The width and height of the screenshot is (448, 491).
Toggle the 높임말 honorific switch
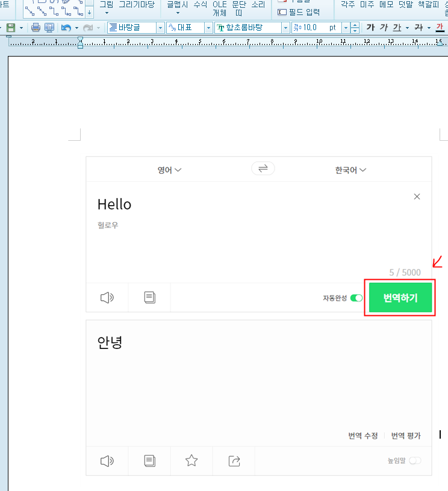click(x=415, y=461)
